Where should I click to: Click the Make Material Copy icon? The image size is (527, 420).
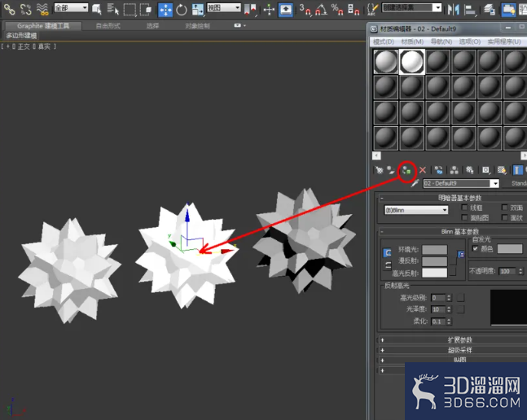pos(438,170)
